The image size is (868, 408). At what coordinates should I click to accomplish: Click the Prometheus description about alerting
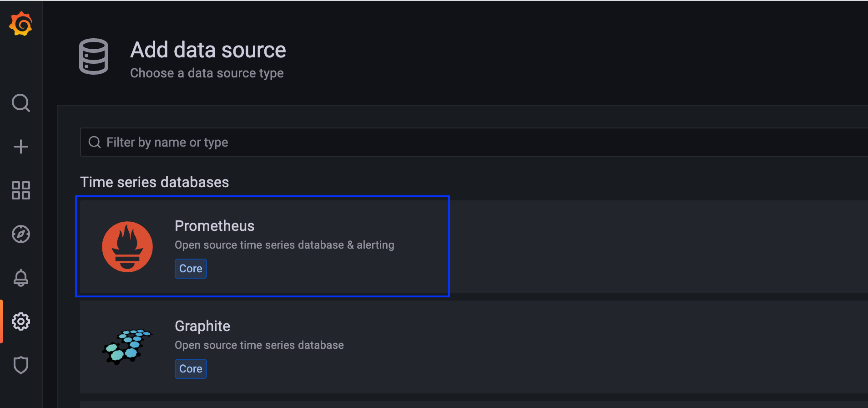284,245
